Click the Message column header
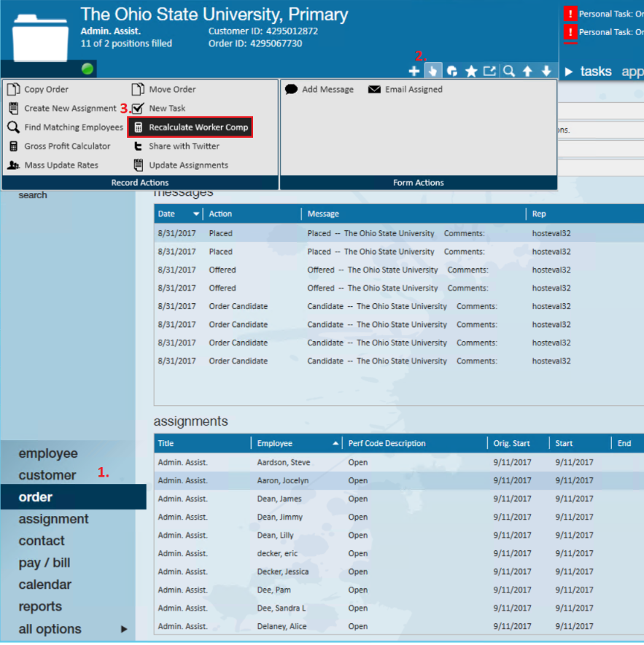 pyautogui.click(x=323, y=214)
